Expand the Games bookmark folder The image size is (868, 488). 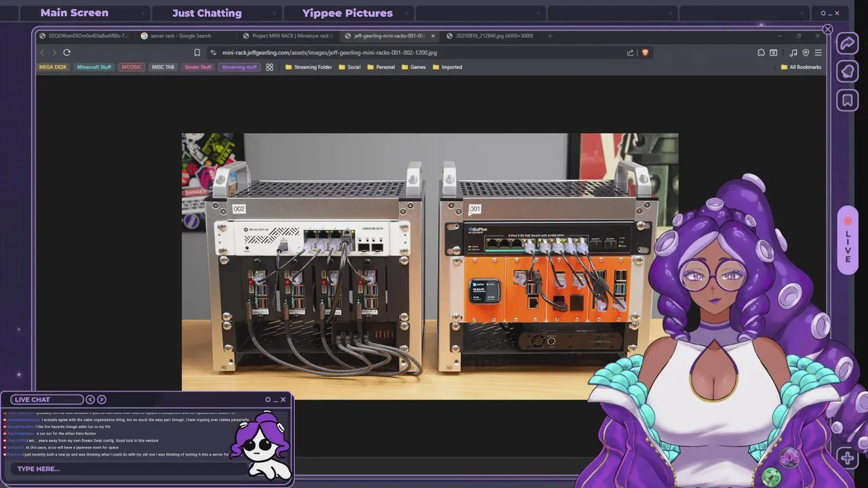tap(414, 67)
